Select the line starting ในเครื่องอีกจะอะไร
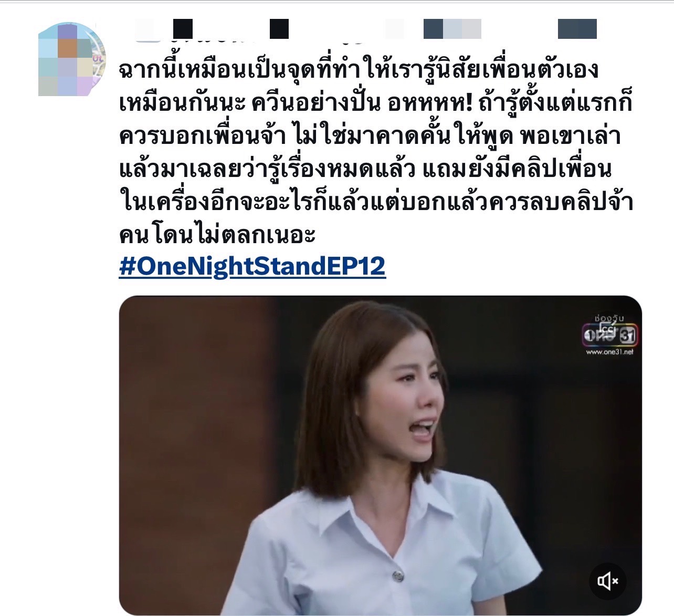 click(376, 203)
